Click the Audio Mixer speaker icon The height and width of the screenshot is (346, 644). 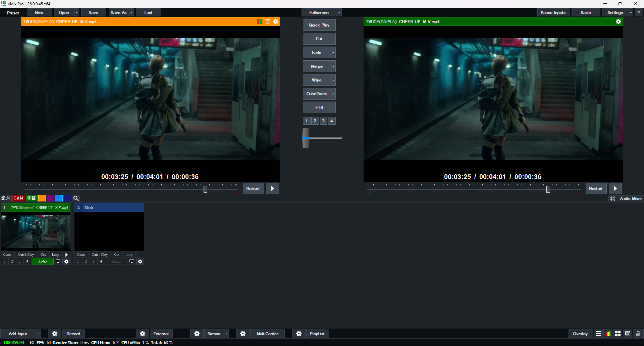[x=612, y=198]
